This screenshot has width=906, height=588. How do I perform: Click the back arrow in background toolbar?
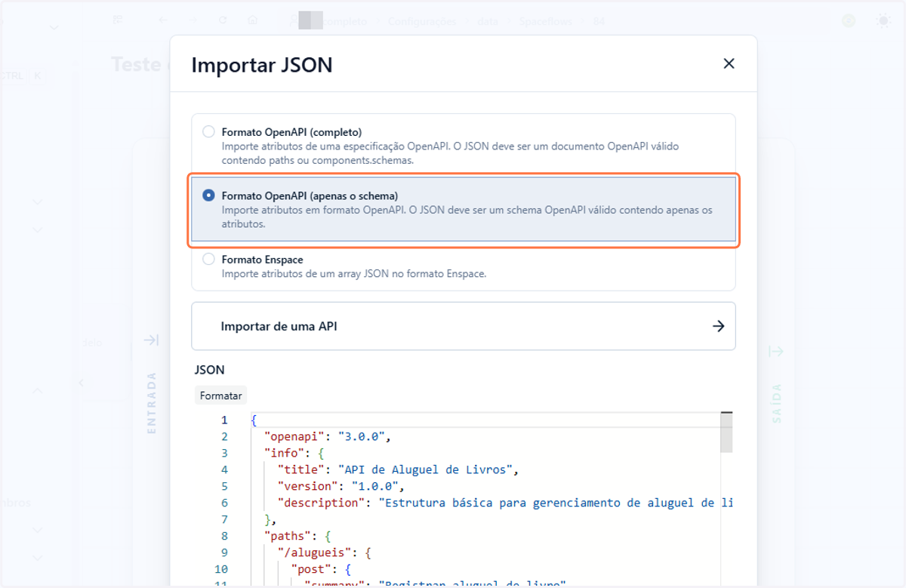pos(163,21)
